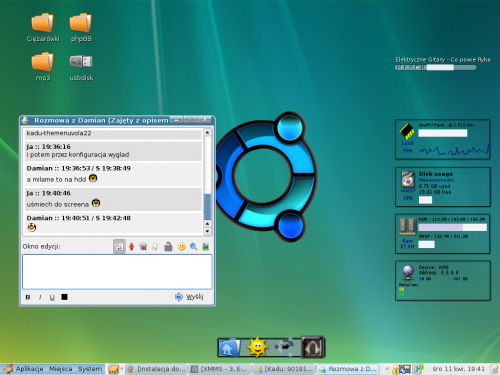The height and width of the screenshot is (375, 500).
Task: Click the clear chat icon with red X
Action: pos(143,247)
